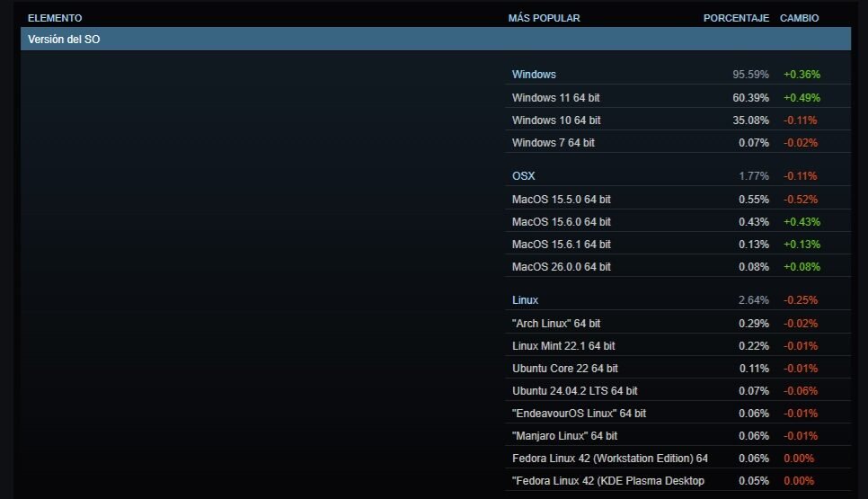
Task: Select the Windows 11 64 bit row
Action: (x=678, y=97)
